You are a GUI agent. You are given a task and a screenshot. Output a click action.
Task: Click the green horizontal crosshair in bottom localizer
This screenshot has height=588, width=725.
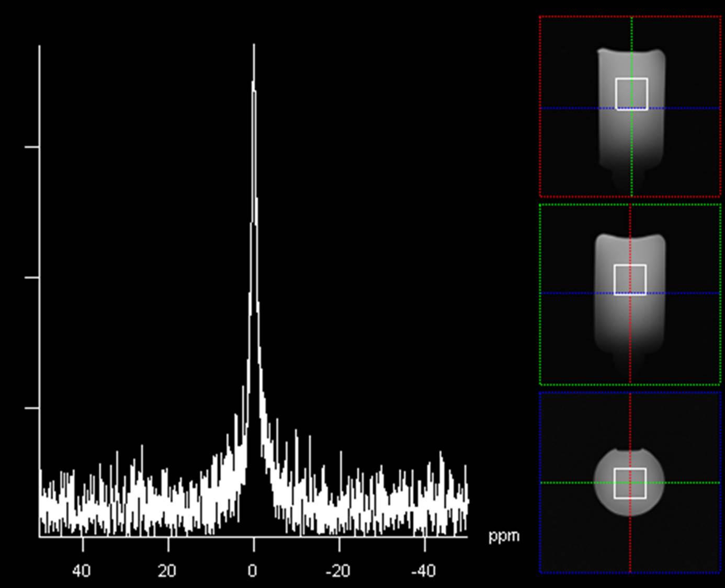(x=570, y=482)
